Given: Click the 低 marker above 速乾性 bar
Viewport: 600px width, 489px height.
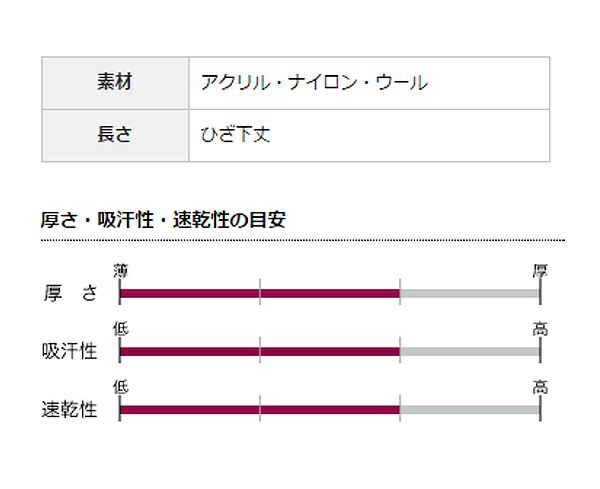Looking at the screenshot, I should [x=121, y=387].
